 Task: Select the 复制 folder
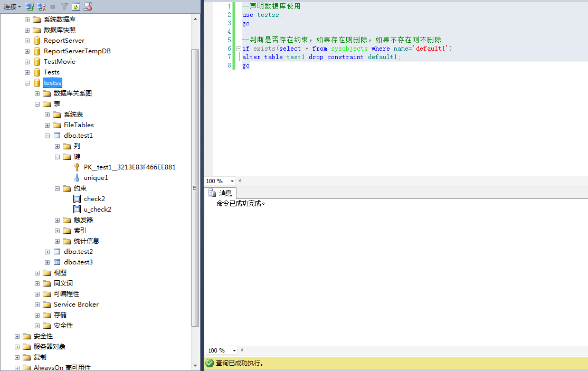coord(40,357)
